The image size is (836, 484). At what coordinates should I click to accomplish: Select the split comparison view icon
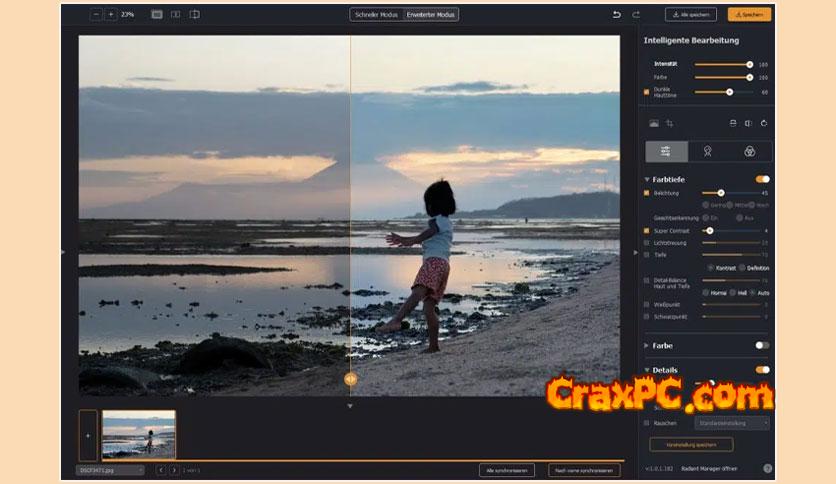pos(176,15)
